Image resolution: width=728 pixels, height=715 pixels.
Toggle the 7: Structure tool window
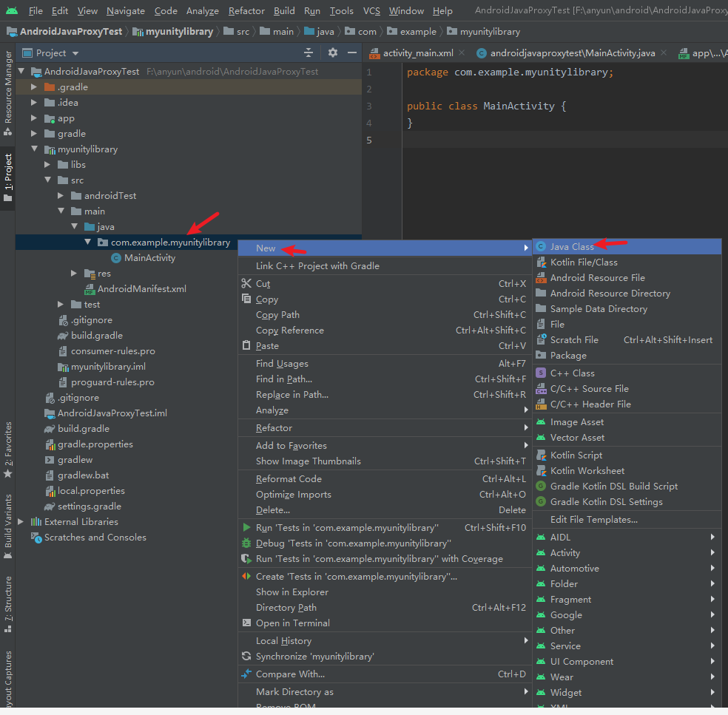[x=7, y=605]
